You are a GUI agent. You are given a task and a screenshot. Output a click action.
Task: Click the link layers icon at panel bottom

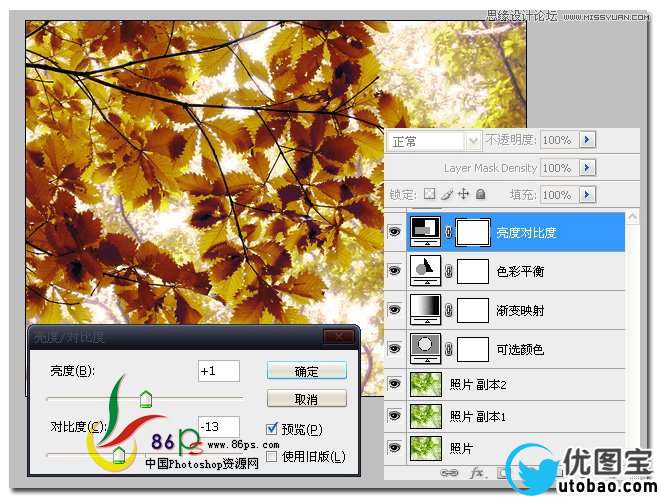click(449, 473)
